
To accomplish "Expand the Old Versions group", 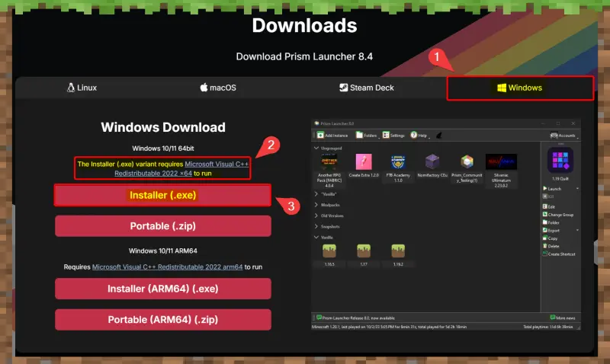I will pos(316,216).
